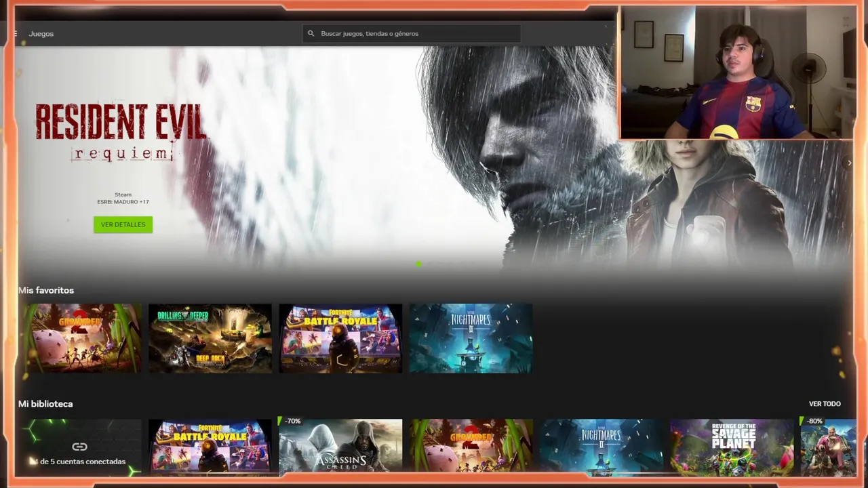
Task: Open Deep Rock Galactic favorite tile
Action: pos(210,338)
